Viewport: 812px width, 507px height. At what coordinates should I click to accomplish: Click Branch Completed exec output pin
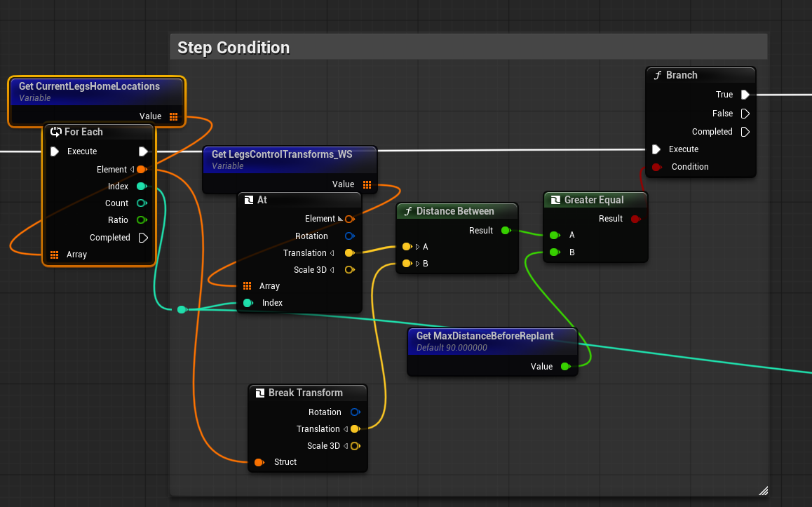(x=745, y=132)
